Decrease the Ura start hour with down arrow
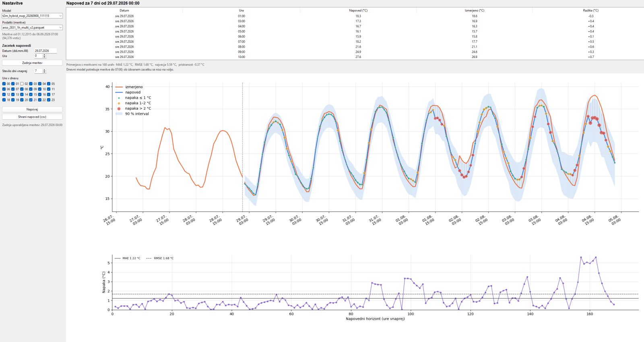This screenshot has height=342, width=644. point(44,57)
